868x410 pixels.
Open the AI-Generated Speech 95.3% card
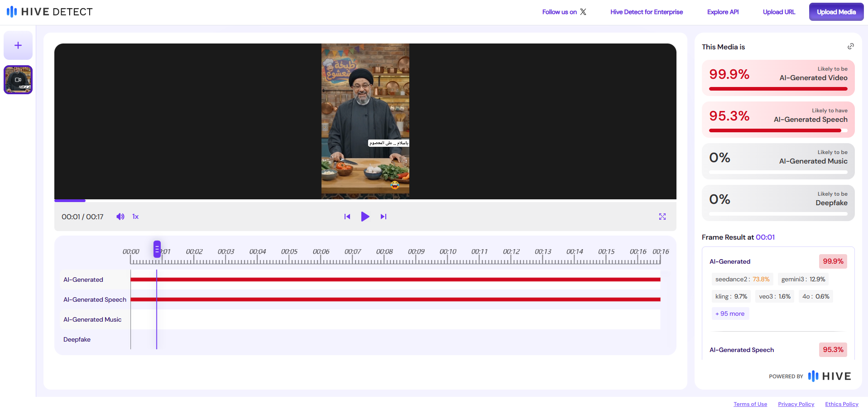[778, 119]
